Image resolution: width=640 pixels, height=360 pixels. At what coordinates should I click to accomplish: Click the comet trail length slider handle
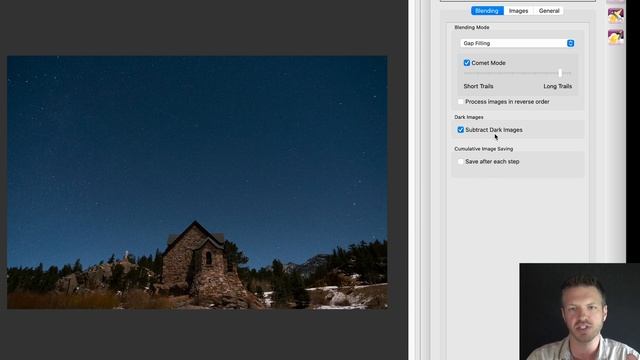(x=560, y=73)
